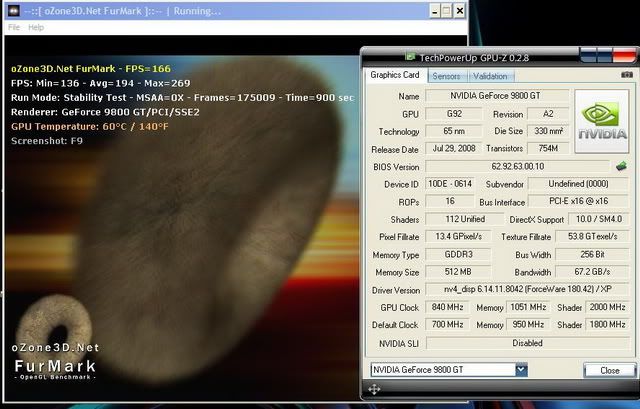The image size is (640, 409).
Task: Click the Default Clock value 700 MHz
Action: pyautogui.click(x=447, y=325)
